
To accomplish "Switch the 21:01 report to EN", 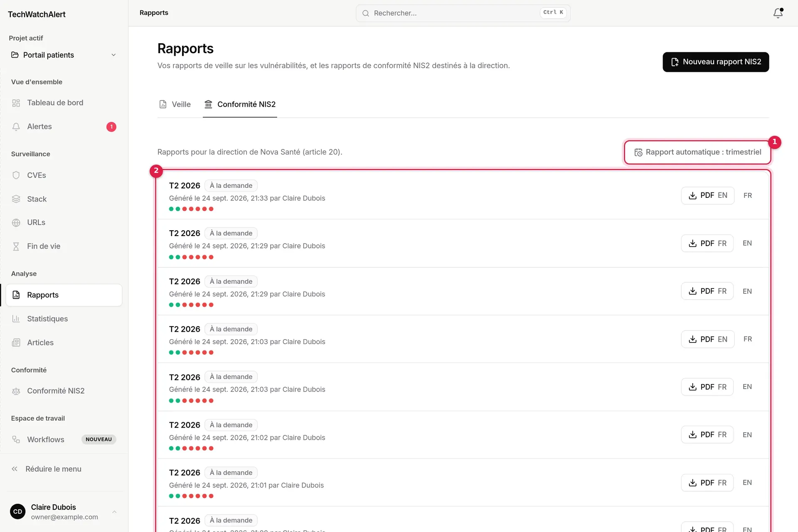I will click(747, 483).
